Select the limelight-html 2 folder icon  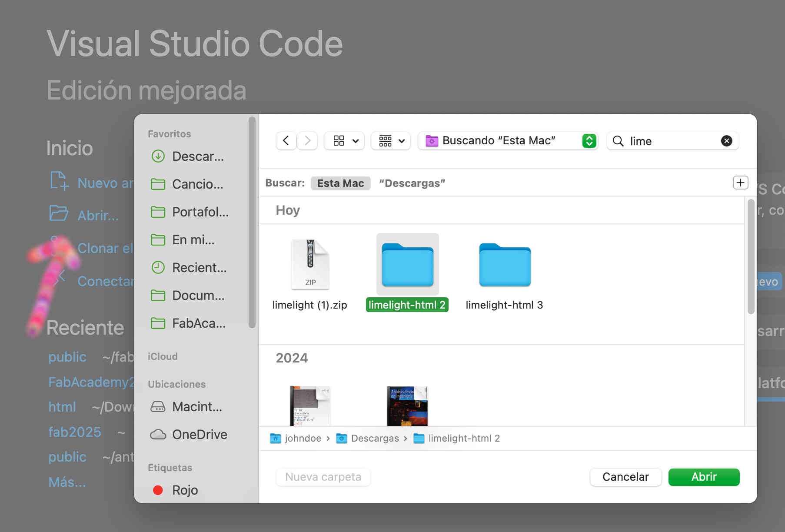[x=407, y=264]
